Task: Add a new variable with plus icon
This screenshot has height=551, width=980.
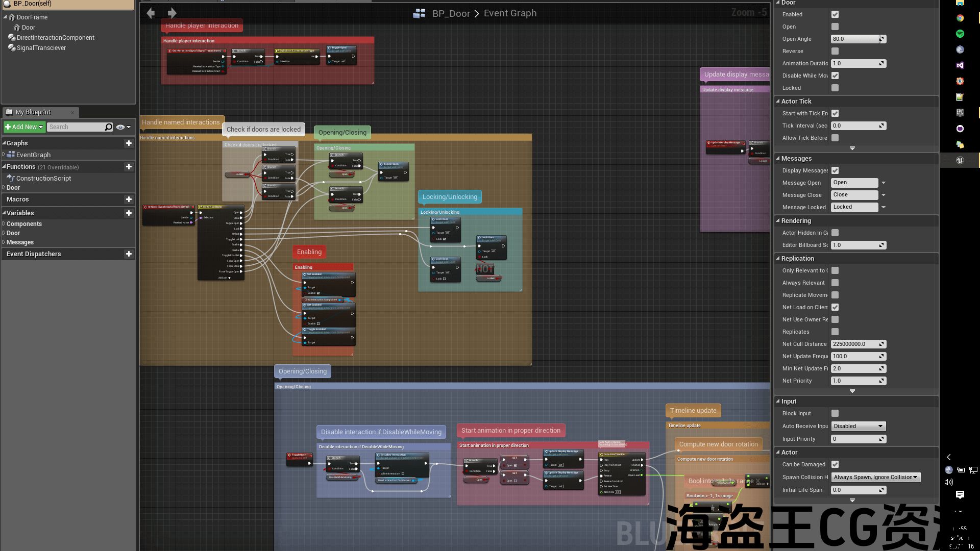Action: [x=129, y=213]
